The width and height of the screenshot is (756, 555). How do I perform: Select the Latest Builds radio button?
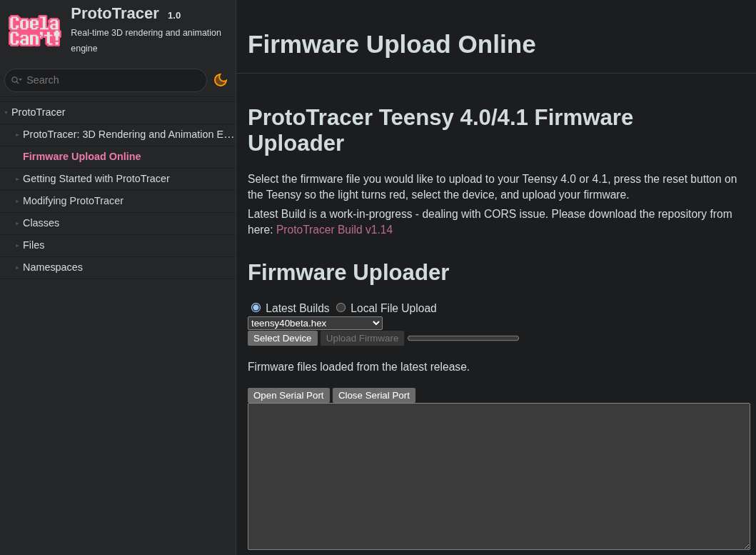pos(256,308)
